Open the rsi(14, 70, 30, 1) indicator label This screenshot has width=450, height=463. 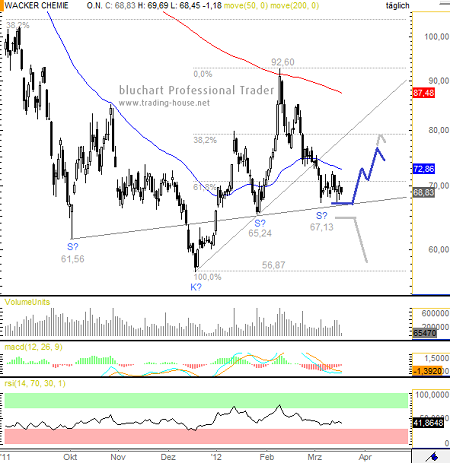(x=35, y=383)
